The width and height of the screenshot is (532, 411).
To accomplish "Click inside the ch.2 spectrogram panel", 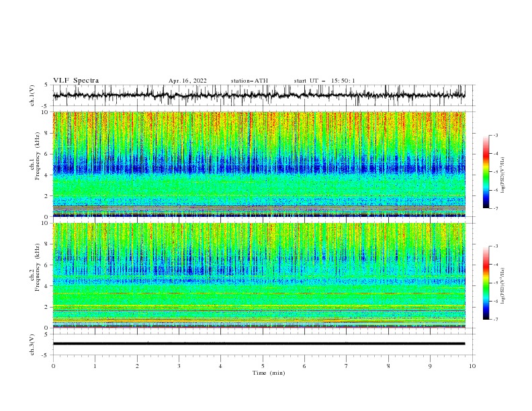I will click(x=259, y=275).
